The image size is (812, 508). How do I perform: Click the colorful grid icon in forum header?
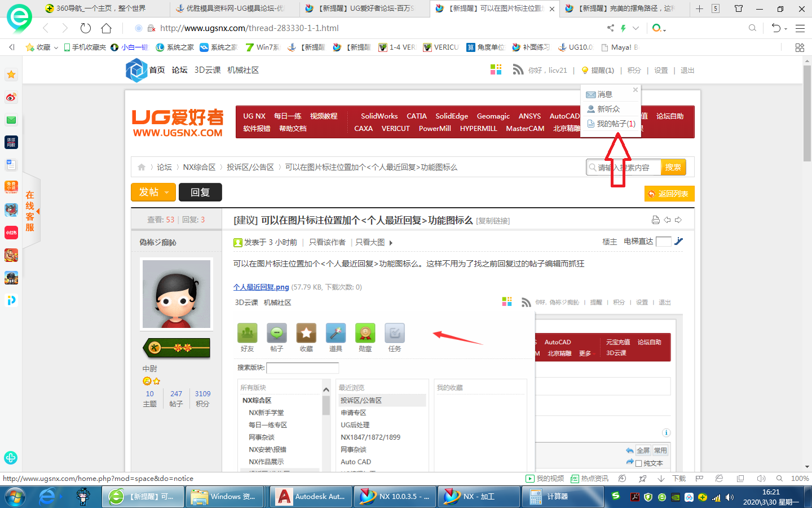[x=496, y=69]
